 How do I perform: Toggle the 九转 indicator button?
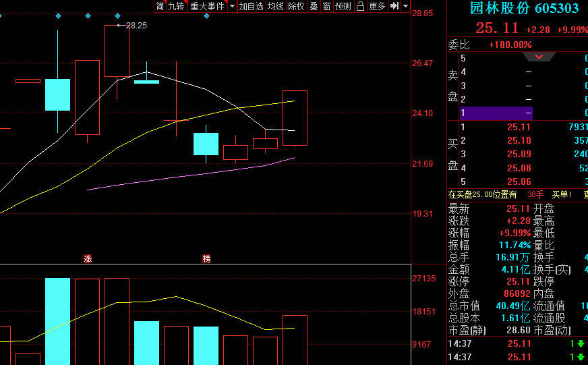point(176,6)
